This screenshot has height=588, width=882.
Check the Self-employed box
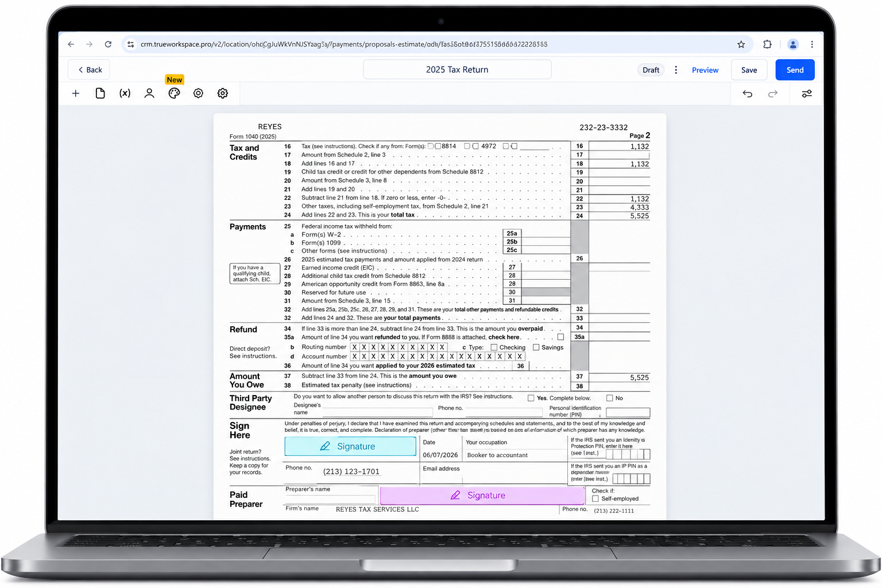pos(595,498)
